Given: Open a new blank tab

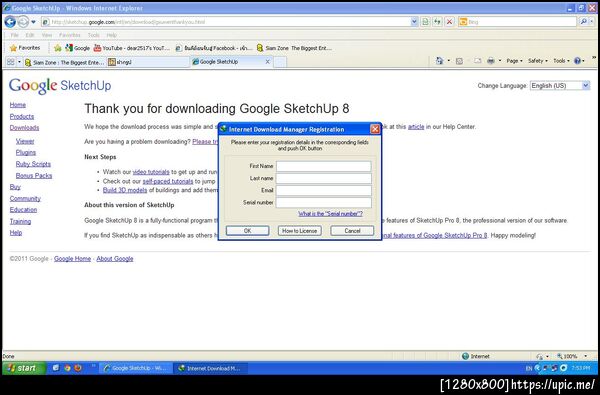Looking at the screenshot, I should click(280, 62).
